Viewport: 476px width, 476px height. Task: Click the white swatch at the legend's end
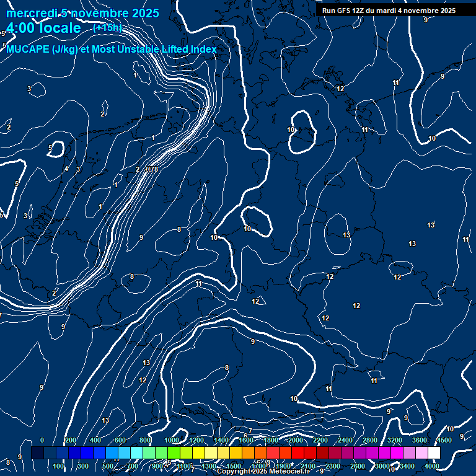click(434, 452)
